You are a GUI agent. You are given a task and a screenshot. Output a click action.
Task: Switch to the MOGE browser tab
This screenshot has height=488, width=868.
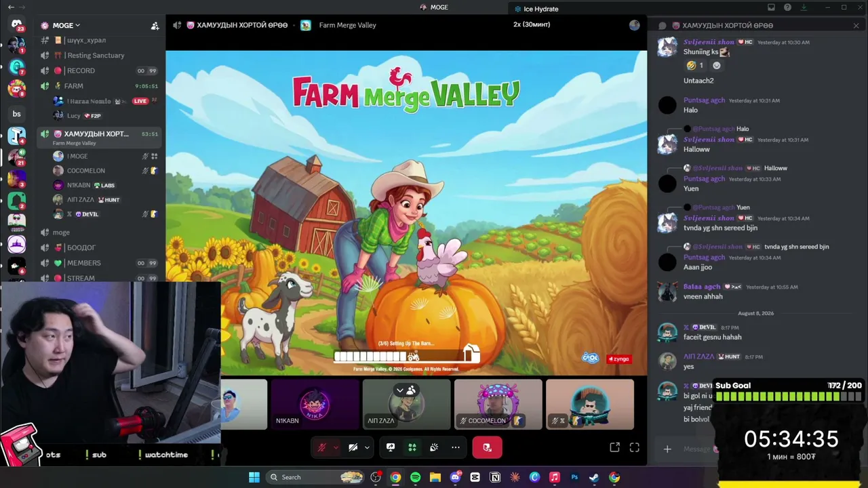434,7
